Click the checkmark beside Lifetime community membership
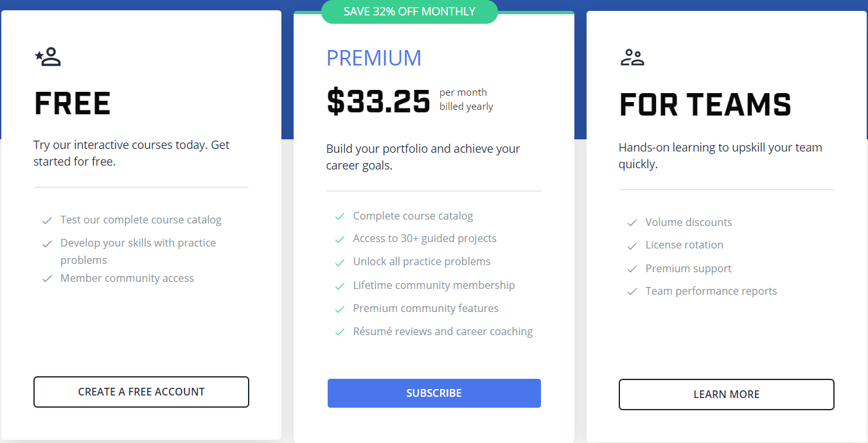The width and height of the screenshot is (868, 443). click(339, 285)
